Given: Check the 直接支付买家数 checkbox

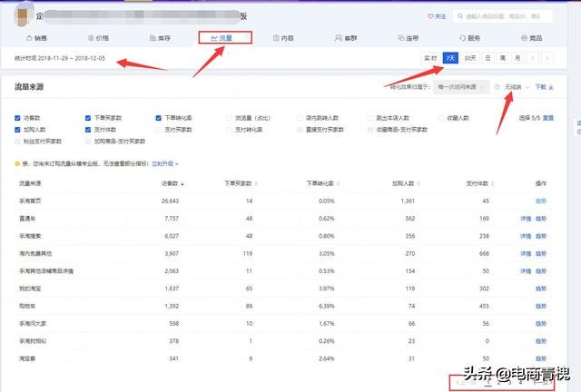Looking at the screenshot, I should click(x=300, y=130).
